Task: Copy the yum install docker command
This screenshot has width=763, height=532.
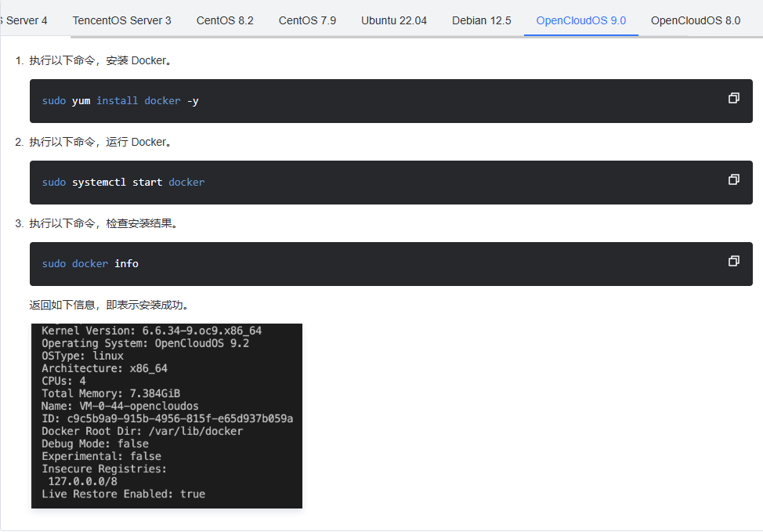Action: pos(734,98)
